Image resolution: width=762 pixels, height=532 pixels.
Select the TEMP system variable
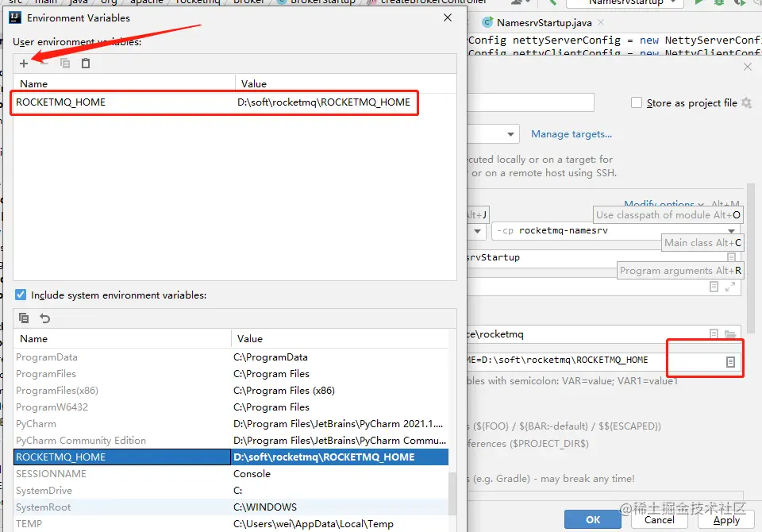pyautogui.click(x=231, y=524)
